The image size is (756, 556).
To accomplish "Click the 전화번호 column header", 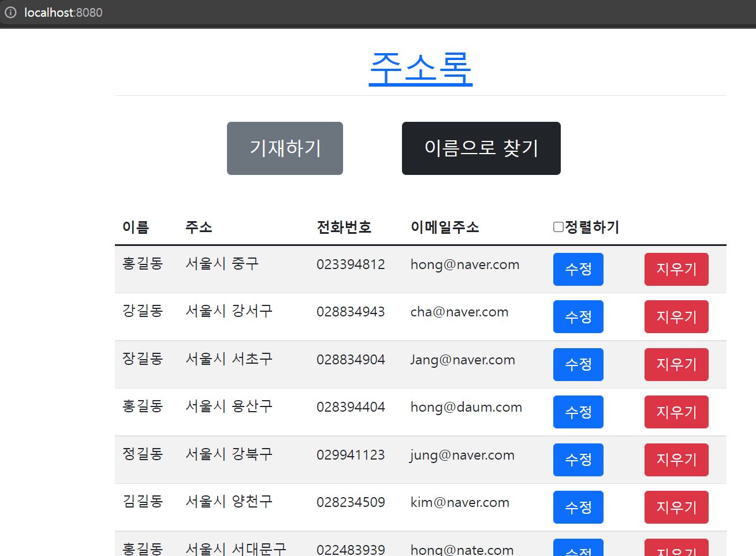I will tap(344, 227).
